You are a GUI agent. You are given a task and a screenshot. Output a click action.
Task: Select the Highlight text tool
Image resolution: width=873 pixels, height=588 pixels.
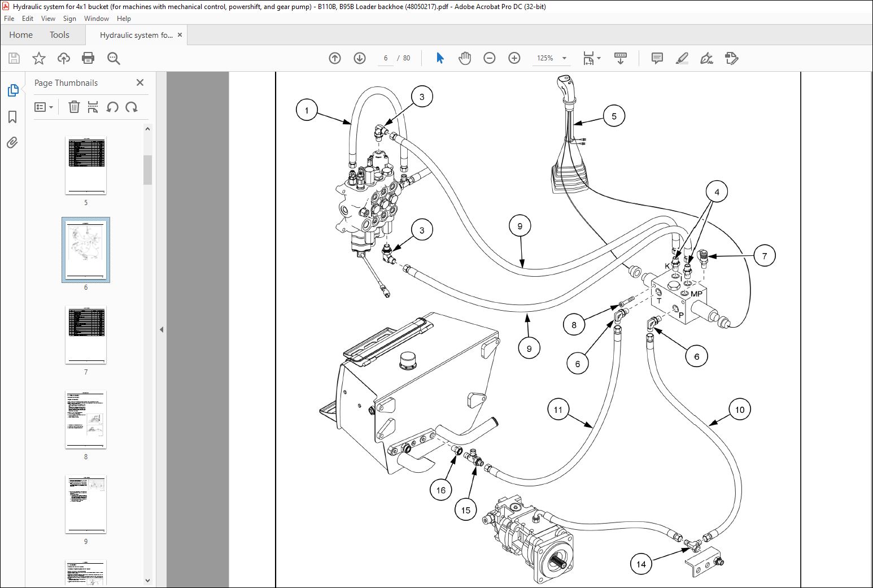(x=682, y=58)
